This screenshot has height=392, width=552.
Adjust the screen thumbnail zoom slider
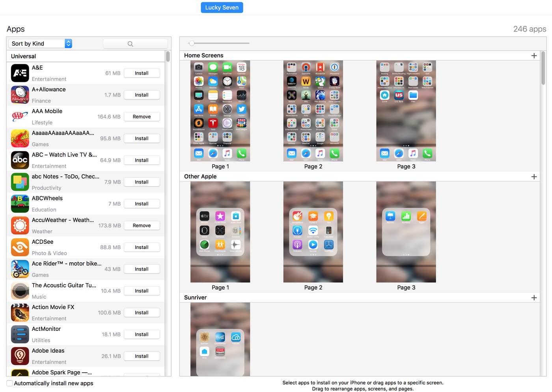point(192,43)
